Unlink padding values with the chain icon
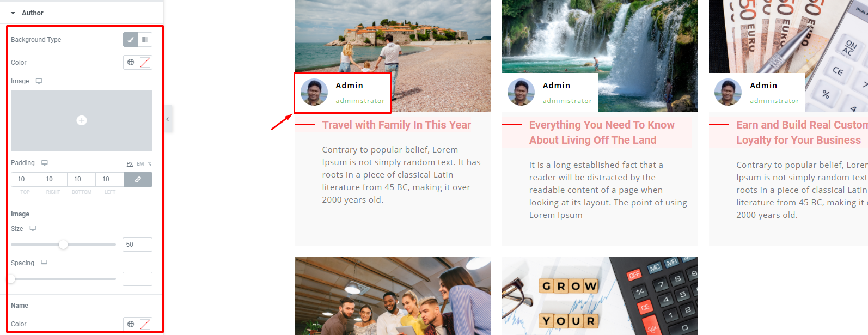The height and width of the screenshot is (335, 868). point(138,179)
